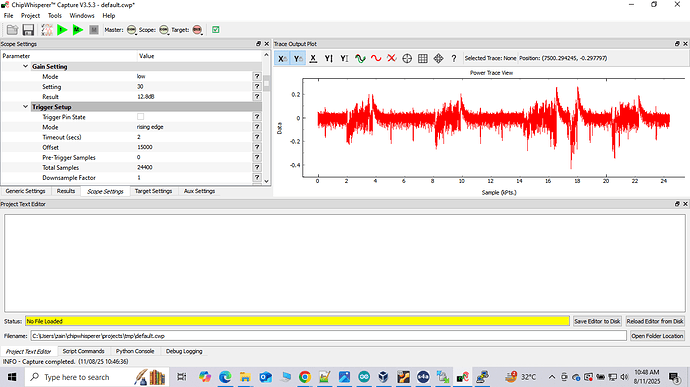The image size is (690, 387).
Task: Switch to the Script Commands tab
Action: click(83, 351)
